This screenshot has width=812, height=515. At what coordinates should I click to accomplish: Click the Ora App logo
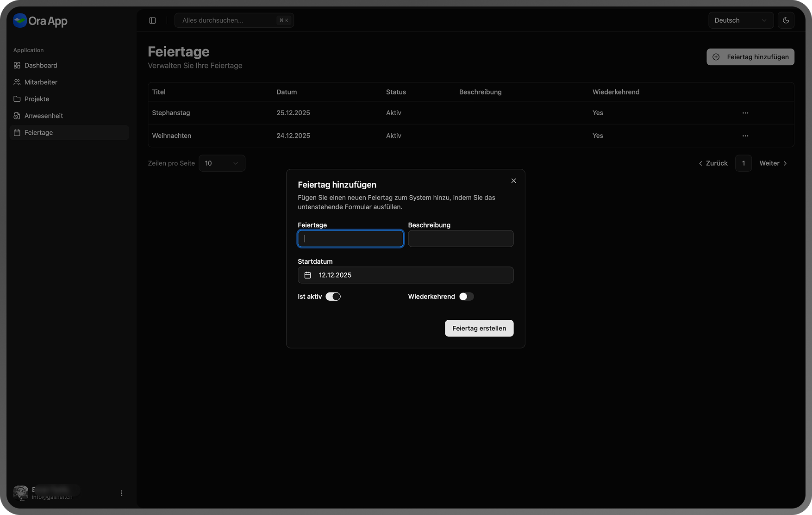pos(20,21)
